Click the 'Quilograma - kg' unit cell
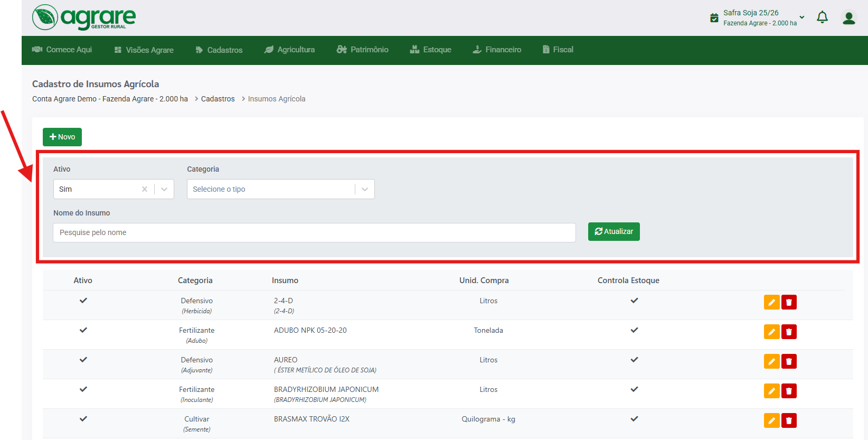This screenshot has width=868, height=440. click(488, 419)
